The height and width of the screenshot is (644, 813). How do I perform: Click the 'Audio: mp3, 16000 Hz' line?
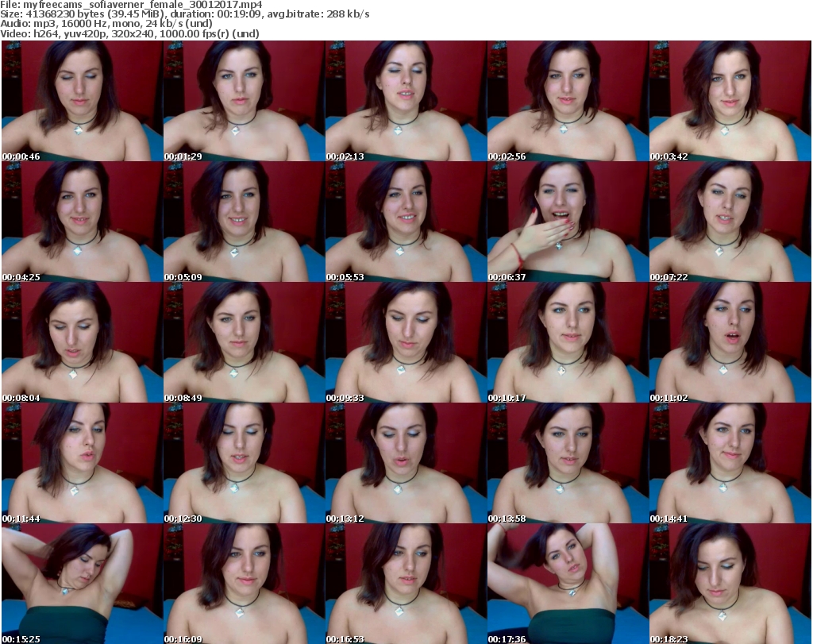pyautogui.click(x=106, y=24)
